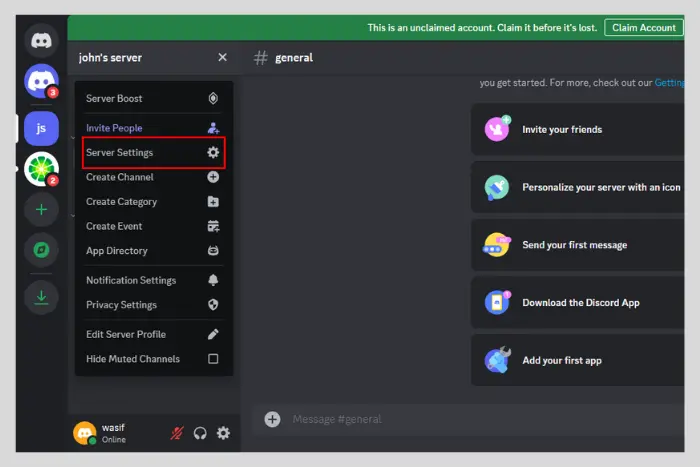This screenshot has height=467, width=700.
Task: Open Privacy Settings menu item
Action: (x=154, y=305)
